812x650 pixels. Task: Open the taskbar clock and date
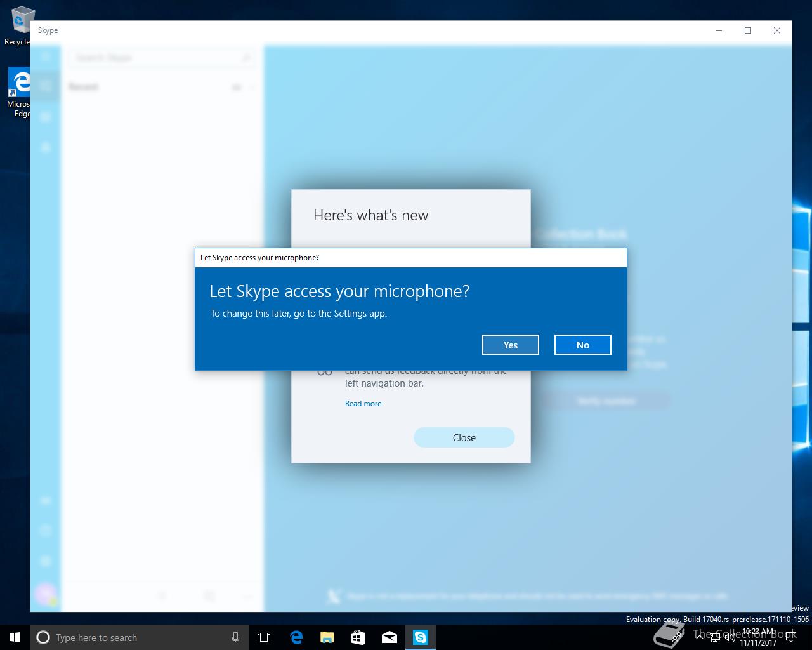coord(758,637)
